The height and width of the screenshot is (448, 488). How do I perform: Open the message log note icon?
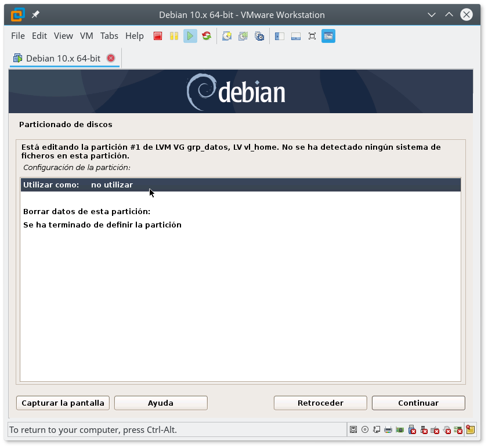[x=470, y=430]
